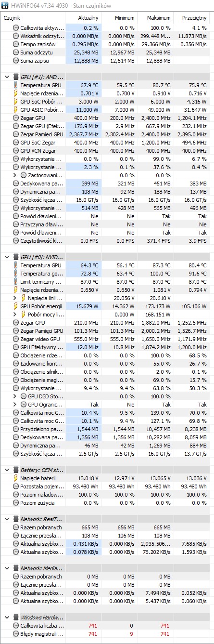
Task: Select the Pozostała pojem... battery row
Action: pos(107,486)
